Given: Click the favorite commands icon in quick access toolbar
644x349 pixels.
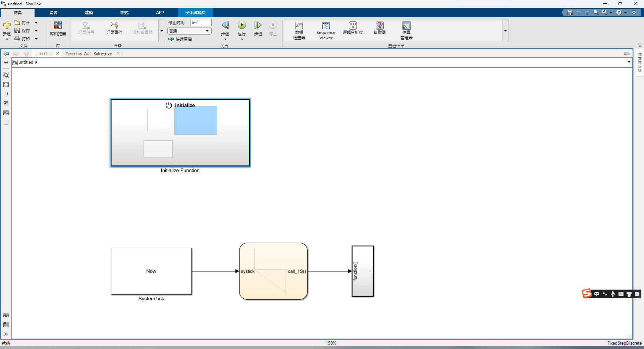Looking at the screenshot, I should point(604,12).
